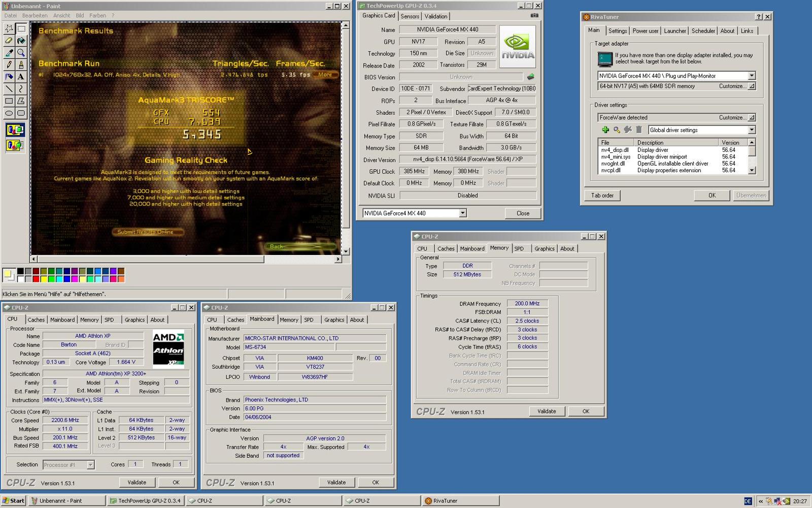812x508 pixels.
Task: Open Launcher tab in RivaTuner
Action: pos(674,31)
